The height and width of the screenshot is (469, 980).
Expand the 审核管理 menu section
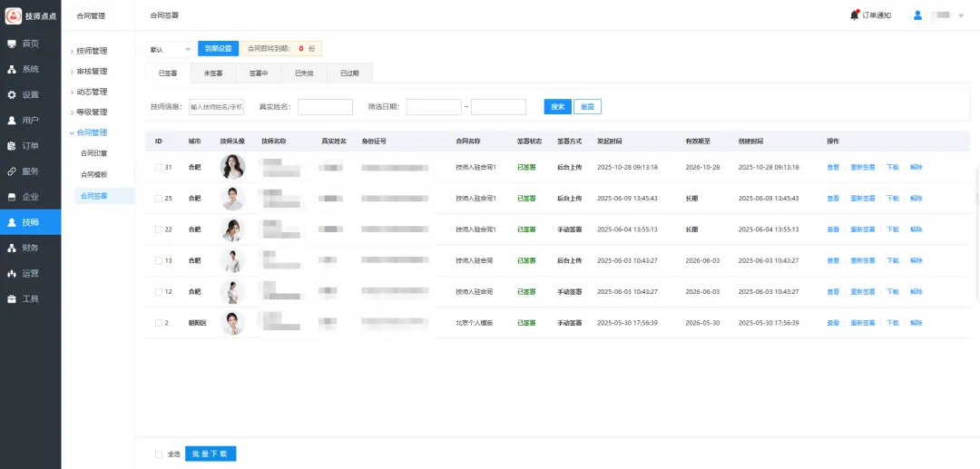click(x=91, y=72)
